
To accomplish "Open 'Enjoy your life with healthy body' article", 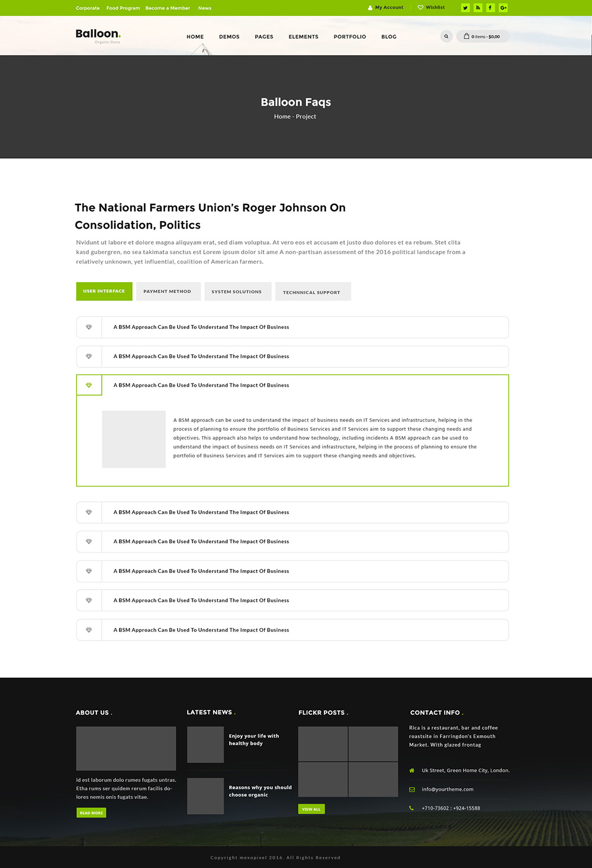I will (x=254, y=739).
